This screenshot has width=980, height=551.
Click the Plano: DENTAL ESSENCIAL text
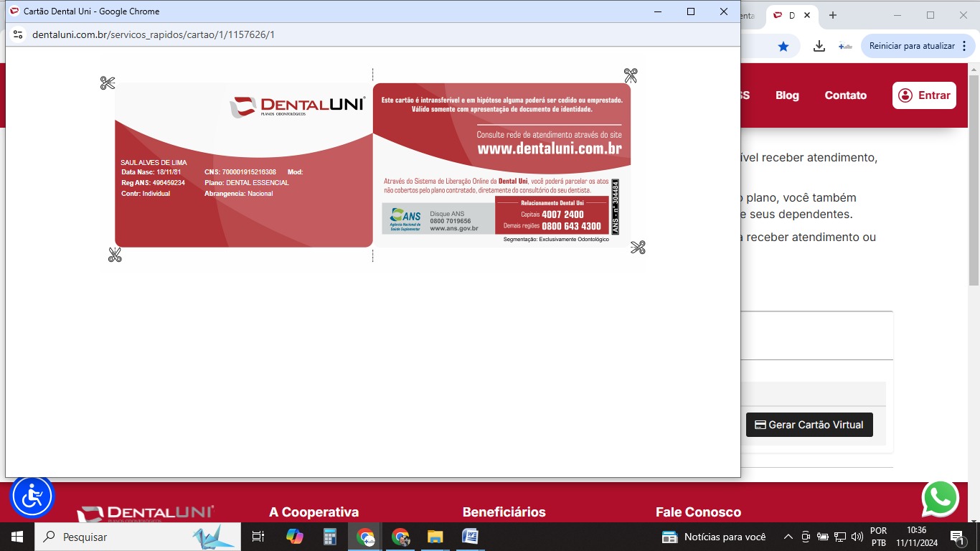click(247, 183)
